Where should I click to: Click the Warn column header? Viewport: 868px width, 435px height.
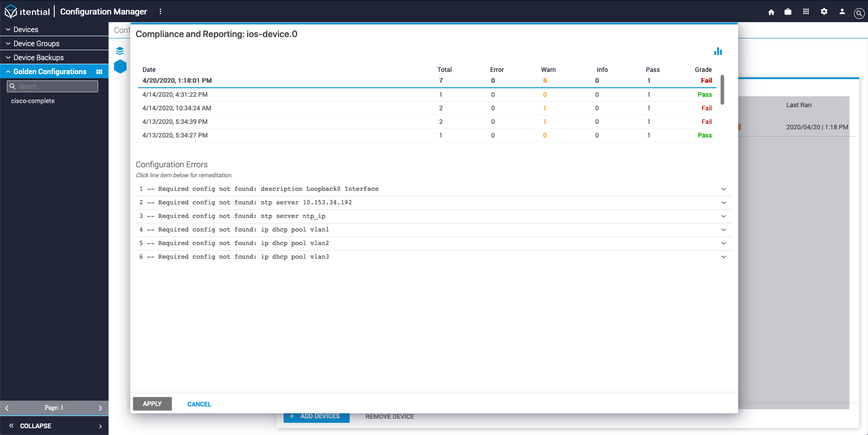tap(548, 70)
